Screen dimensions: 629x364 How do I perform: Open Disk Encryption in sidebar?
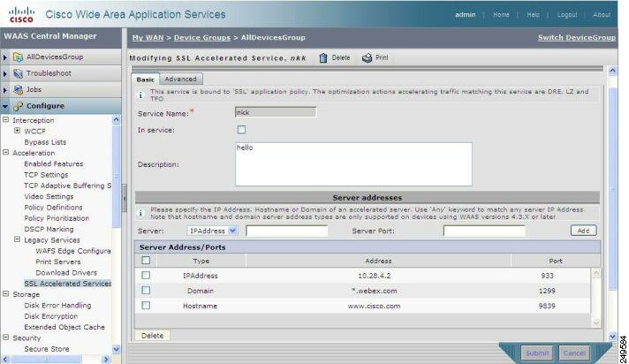50,315
